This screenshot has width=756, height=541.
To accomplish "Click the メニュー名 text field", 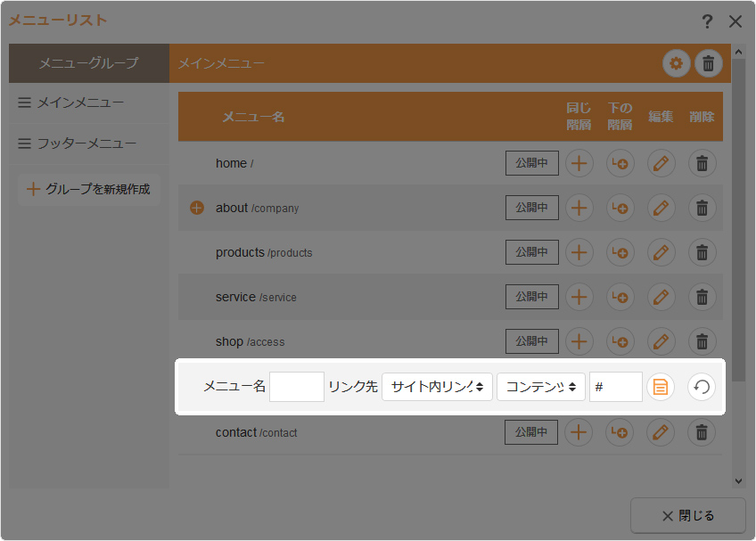I will (x=297, y=387).
